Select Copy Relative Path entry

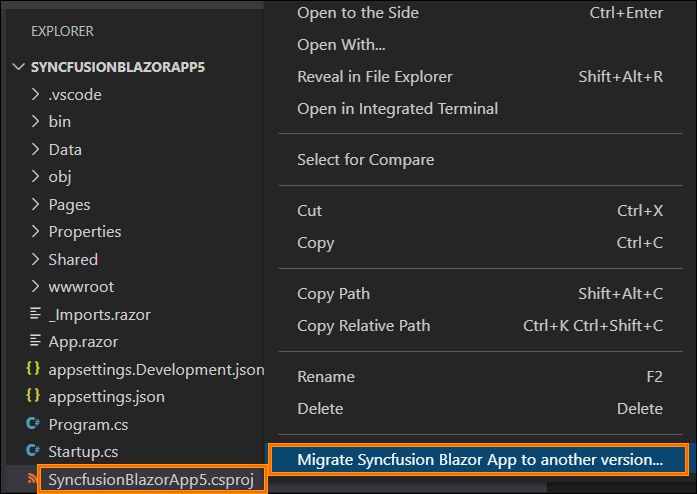(480, 326)
